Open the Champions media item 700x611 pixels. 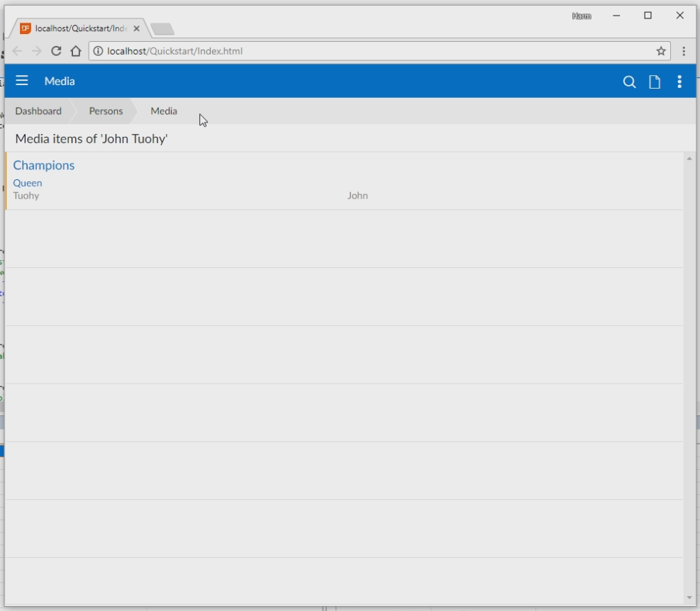point(44,165)
